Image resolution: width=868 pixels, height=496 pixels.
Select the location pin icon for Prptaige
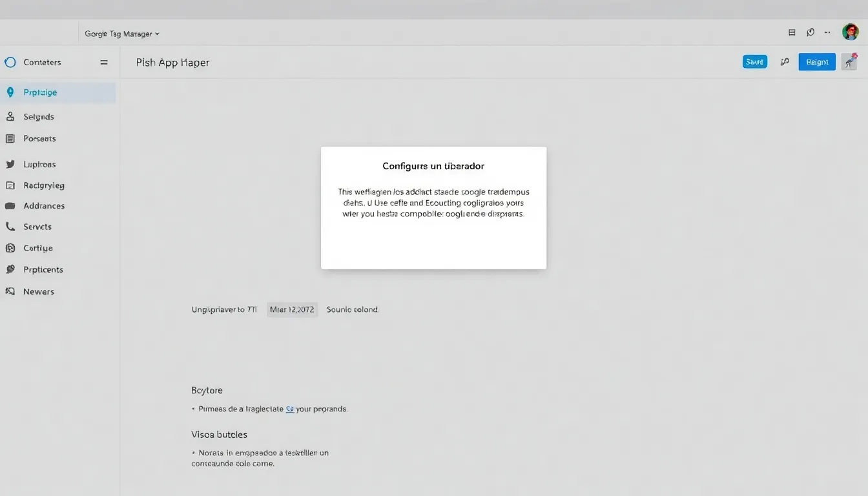[10, 92]
